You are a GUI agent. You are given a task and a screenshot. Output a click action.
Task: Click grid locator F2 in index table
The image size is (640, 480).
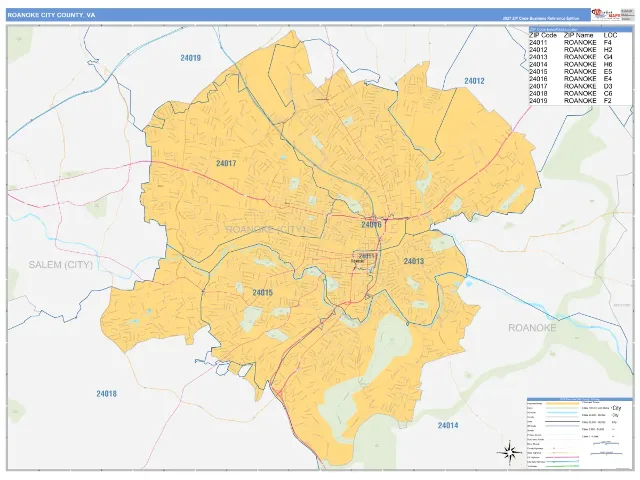[x=608, y=100]
